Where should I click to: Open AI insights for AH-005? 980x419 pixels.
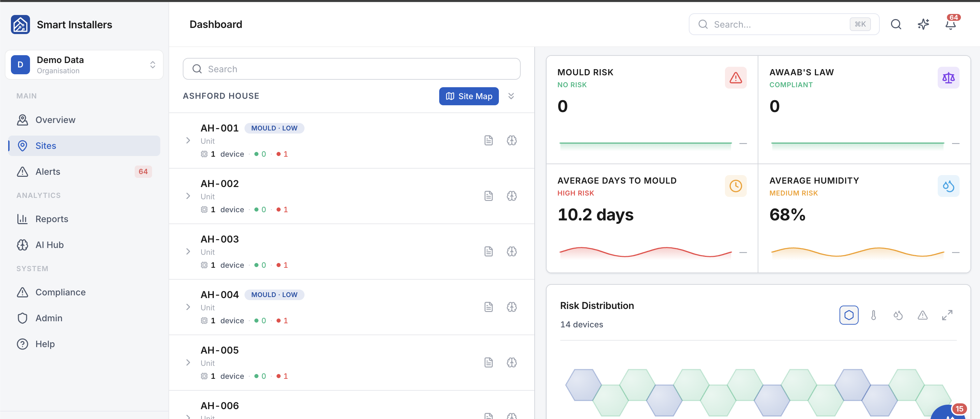(512, 362)
